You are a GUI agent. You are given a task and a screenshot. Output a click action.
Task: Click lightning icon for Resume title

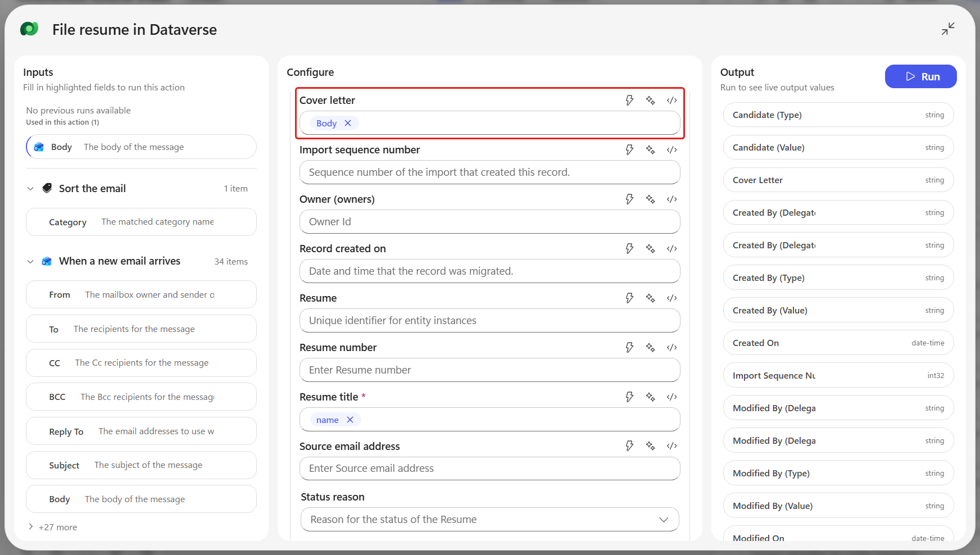point(629,397)
